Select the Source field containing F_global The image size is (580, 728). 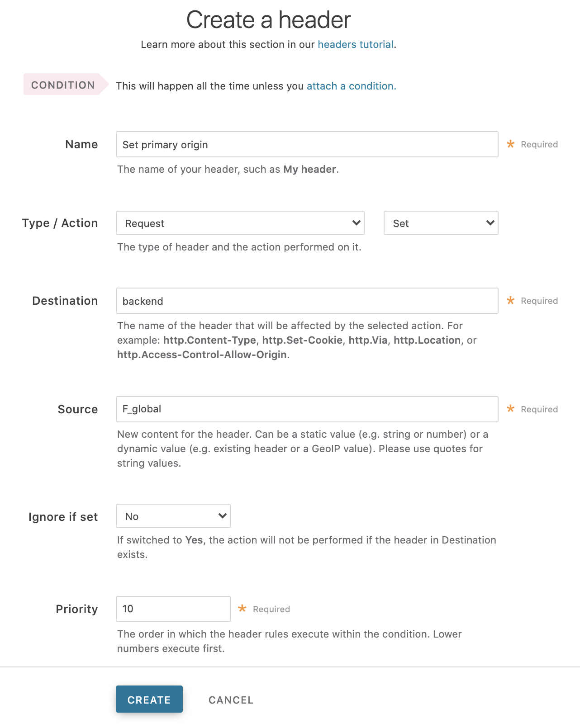[307, 408]
